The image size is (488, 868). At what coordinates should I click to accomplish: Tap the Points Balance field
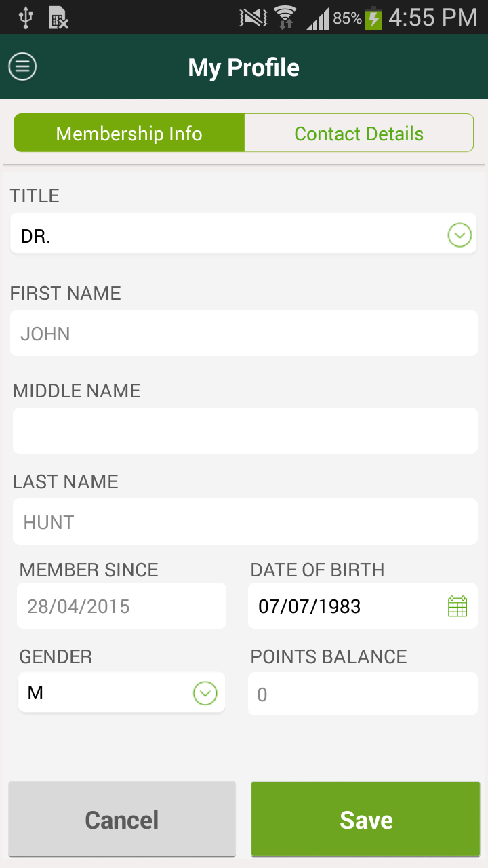[x=363, y=694]
